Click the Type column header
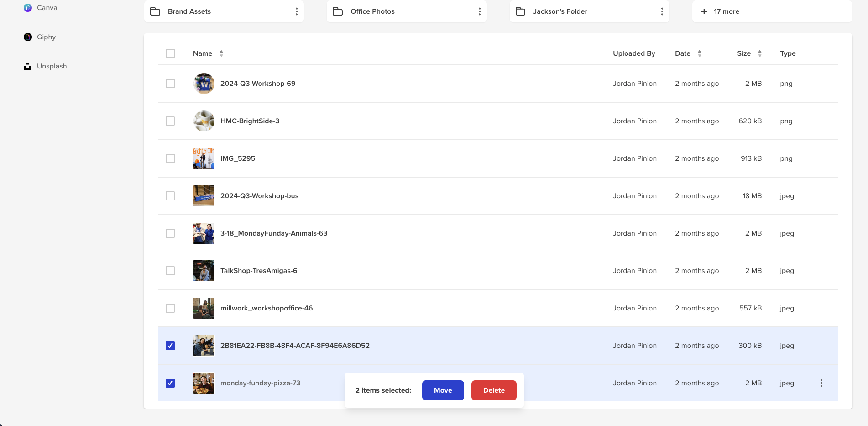This screenshot has height=426, width=868. [788, 53]
